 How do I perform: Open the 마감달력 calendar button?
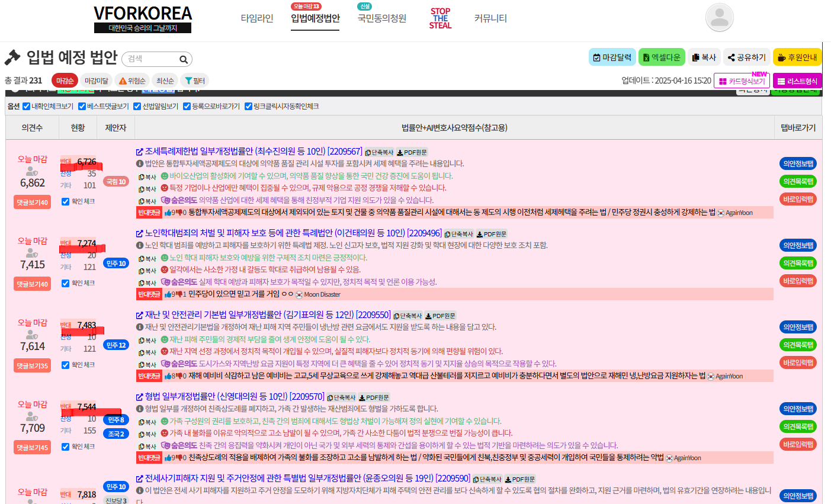pos(612,57)
